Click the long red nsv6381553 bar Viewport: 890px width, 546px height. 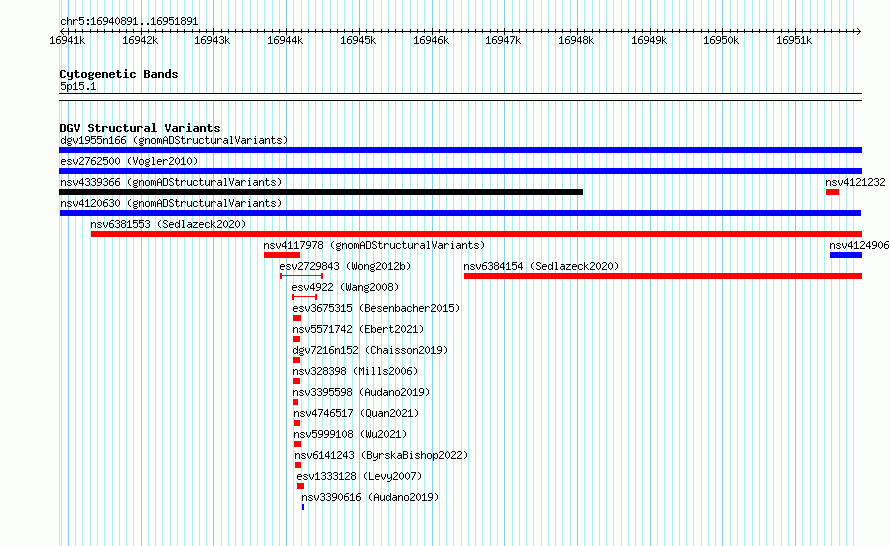click(x=476, y=234)
